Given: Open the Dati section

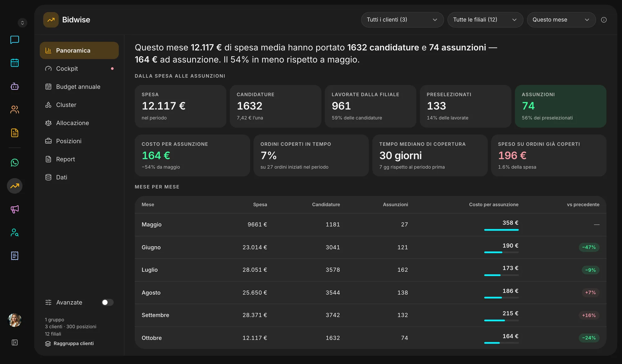Looking at the screenshot, I should (79, 177).
